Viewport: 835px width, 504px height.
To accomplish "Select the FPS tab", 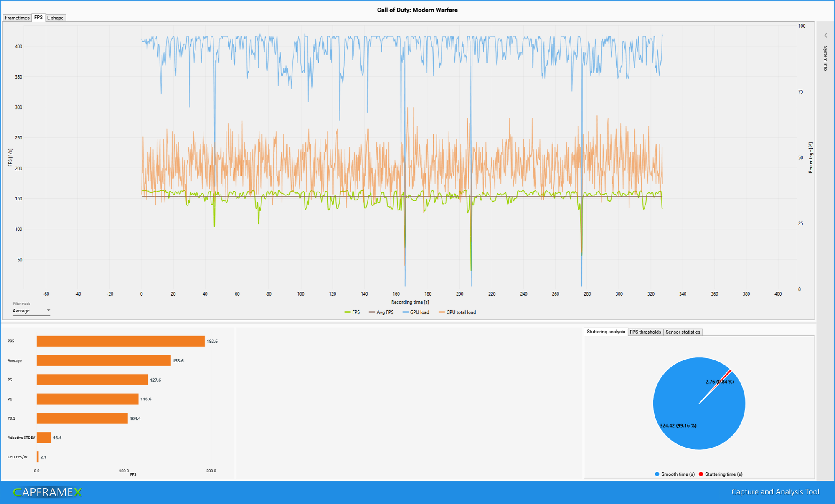I will (x=38, y=18).
